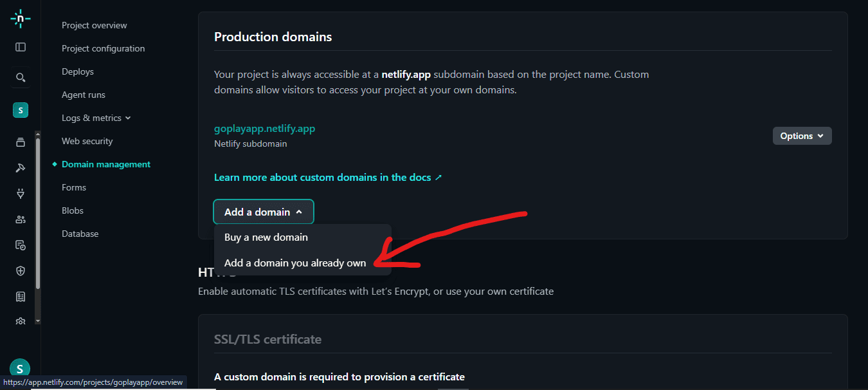Open the gear settings icon at rail bottom

(x=21, y=321)
